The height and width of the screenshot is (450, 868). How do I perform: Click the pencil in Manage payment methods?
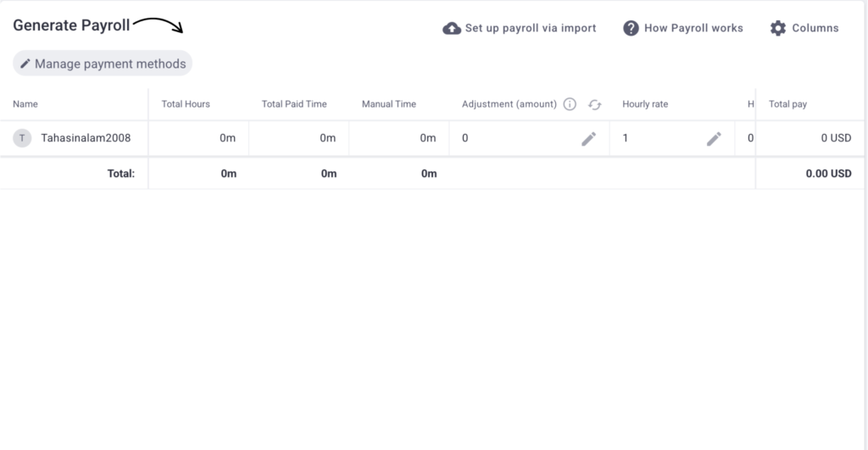point(25,64)
